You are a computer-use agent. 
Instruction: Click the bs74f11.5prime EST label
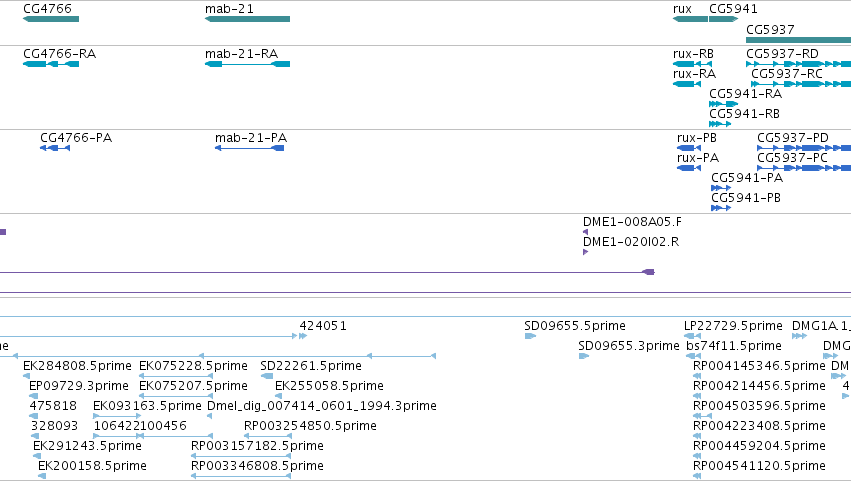coord(734,346)
